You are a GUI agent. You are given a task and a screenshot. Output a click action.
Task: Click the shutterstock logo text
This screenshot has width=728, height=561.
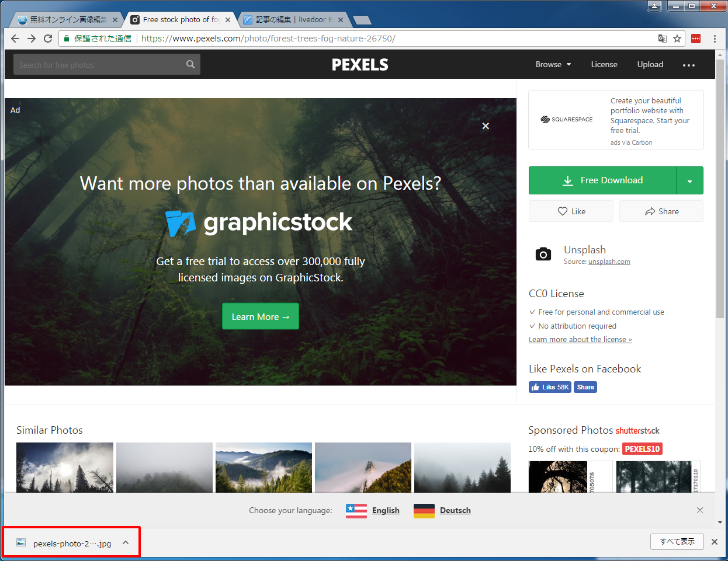(637, 431)
